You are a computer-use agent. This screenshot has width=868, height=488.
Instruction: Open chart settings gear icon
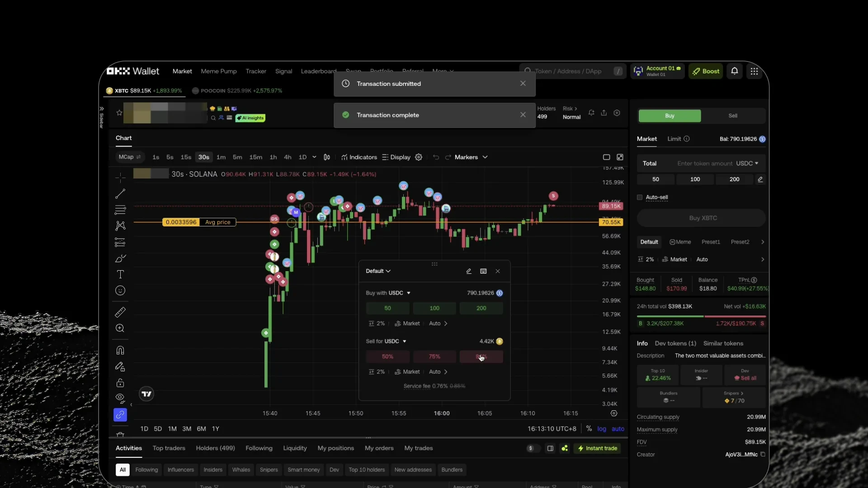coord(419,157)
